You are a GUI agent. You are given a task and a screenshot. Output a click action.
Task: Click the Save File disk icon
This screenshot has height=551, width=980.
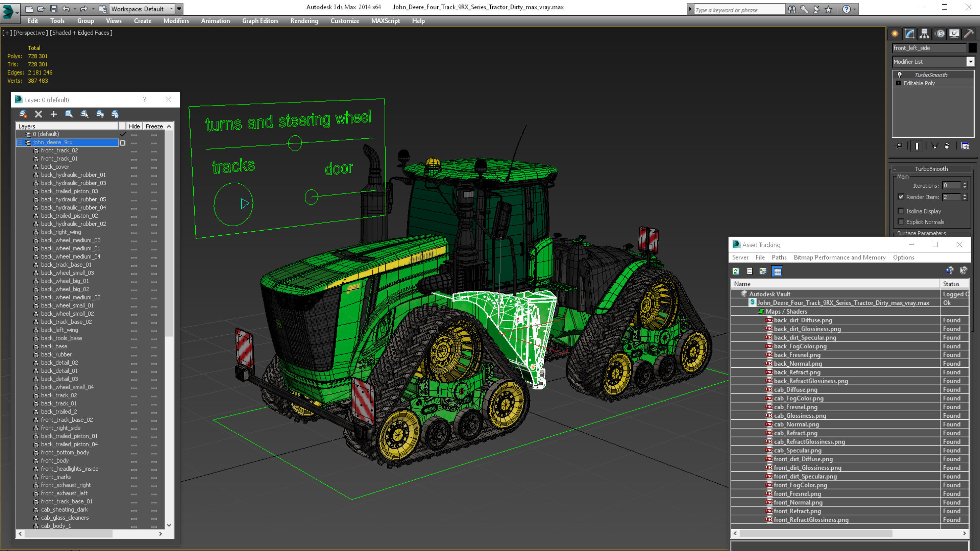(54, 9)
